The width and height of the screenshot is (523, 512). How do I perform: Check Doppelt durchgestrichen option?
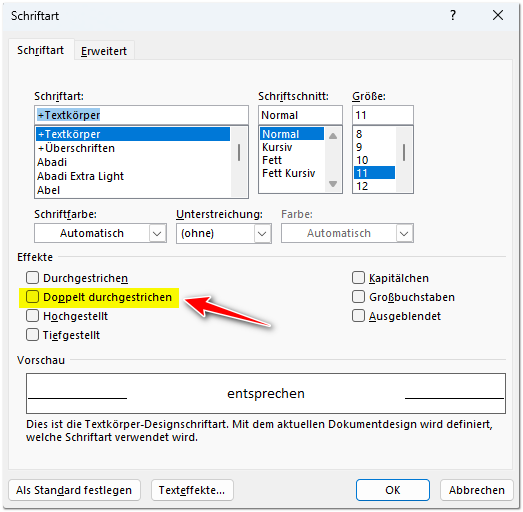point(32,297)
